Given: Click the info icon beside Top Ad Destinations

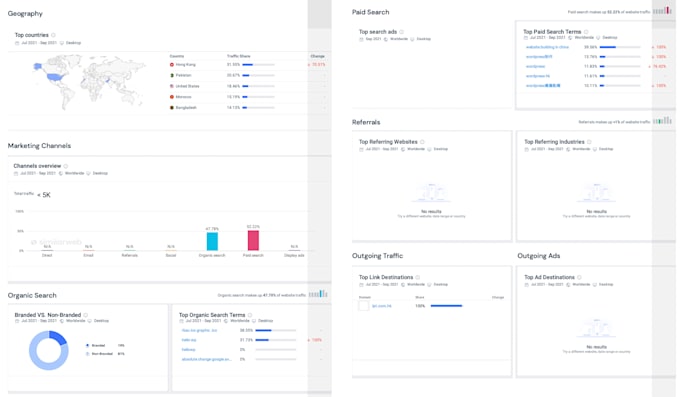Looking at the screenshot, I should coord(579,277).
